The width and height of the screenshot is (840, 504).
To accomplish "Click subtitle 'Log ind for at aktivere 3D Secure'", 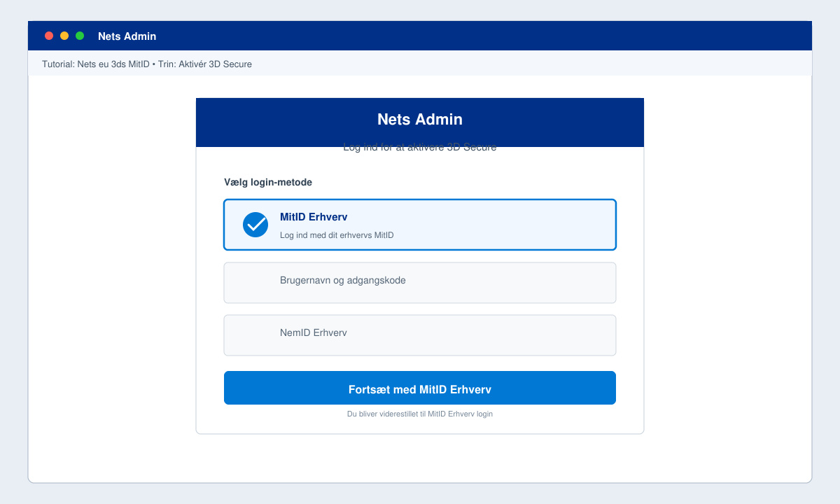I will tap(420, 148).
